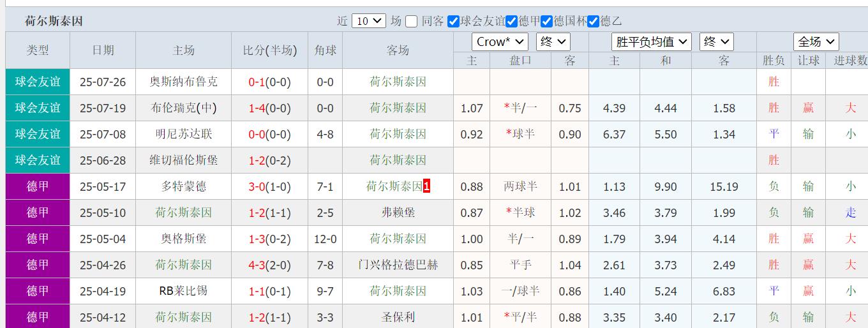Disable the 德乙 filter checkbox
868x328 pixels.
coord(594,21)
